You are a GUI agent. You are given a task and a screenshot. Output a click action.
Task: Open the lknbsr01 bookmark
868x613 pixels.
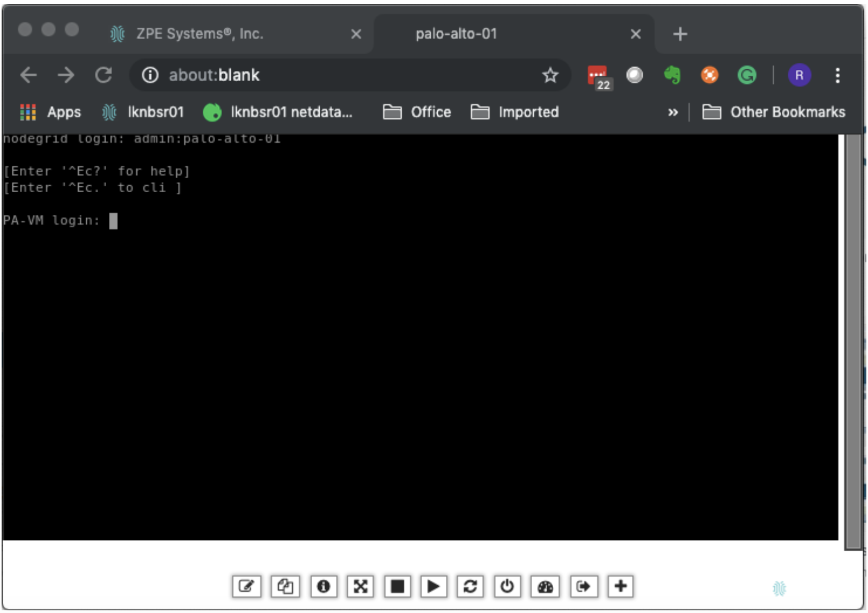click(x=143, y=112)
